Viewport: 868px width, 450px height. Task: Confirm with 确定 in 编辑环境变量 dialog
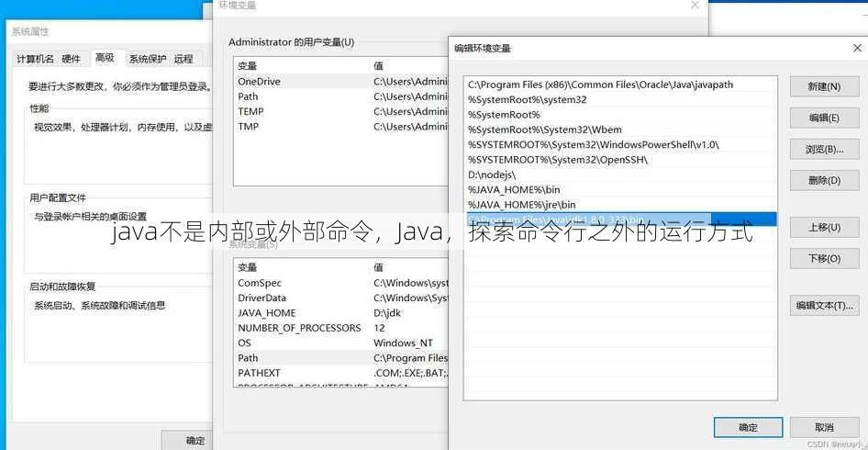point(749,427)
